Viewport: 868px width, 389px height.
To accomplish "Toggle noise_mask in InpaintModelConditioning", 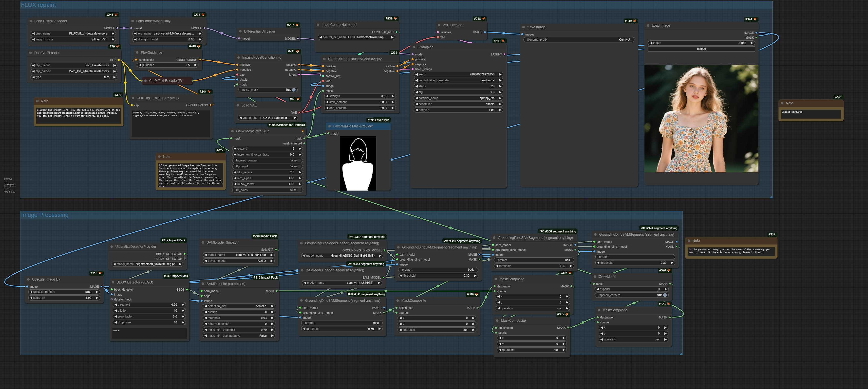I will [294, 90].
